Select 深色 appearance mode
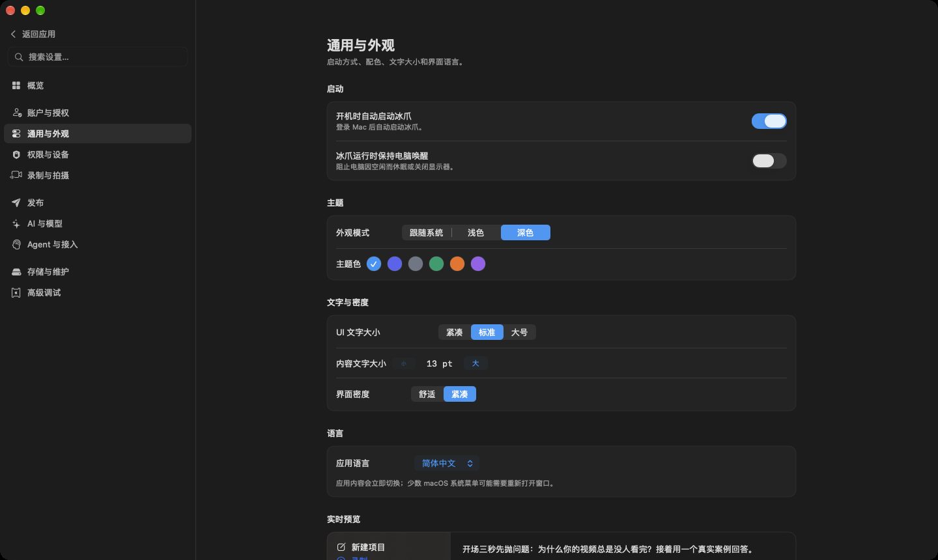Image resolution: width=938 pixels, height=560 pixels. pyautogui.click(x=525, y=232)
